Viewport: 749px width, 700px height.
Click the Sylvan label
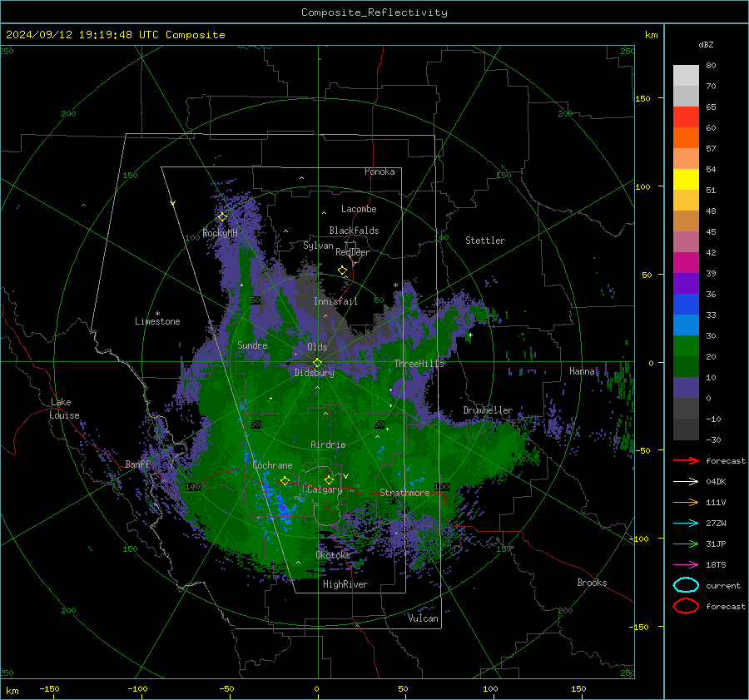[318, 246]
